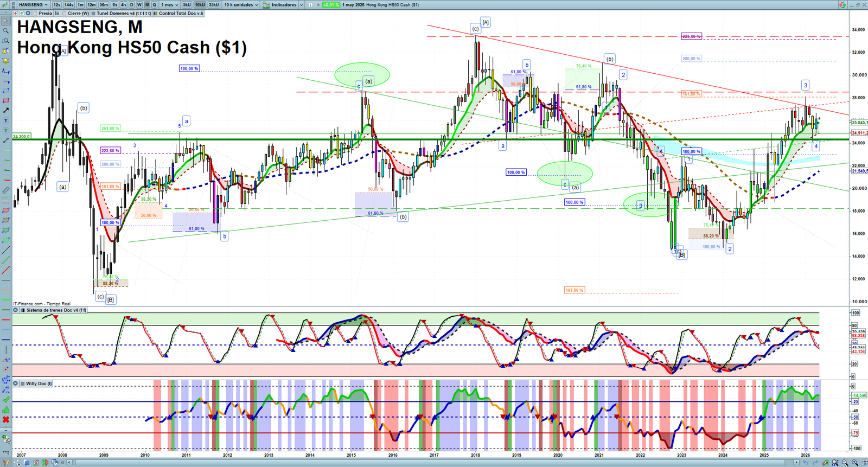
Task: Select the magnifier zoom tool
Action: 6,30
